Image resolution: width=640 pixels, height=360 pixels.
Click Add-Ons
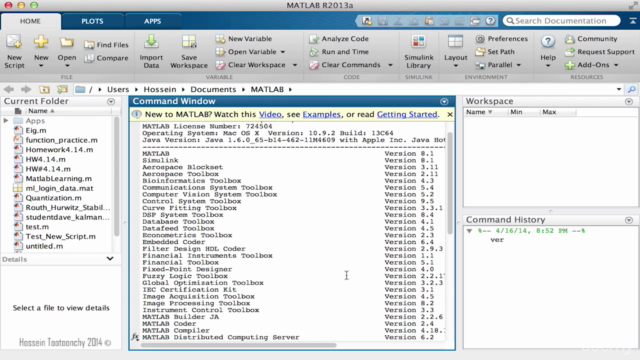(587, 65)
